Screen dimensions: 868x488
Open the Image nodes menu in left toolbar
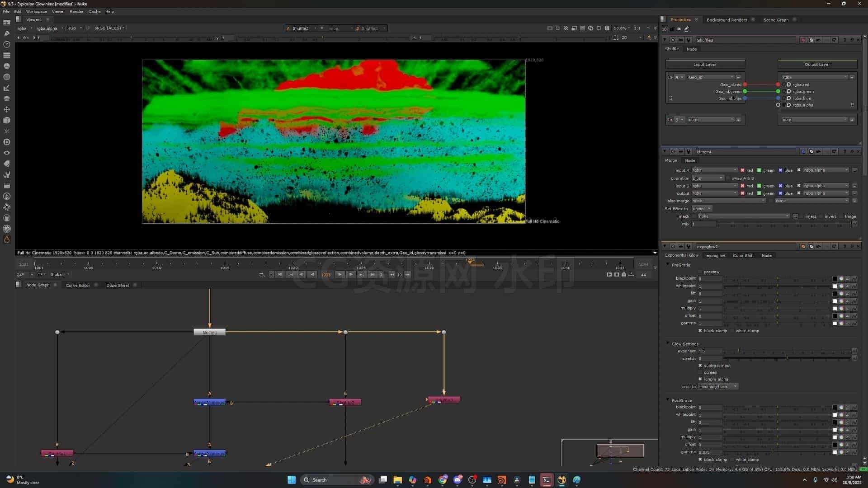(x=6, y=23)
